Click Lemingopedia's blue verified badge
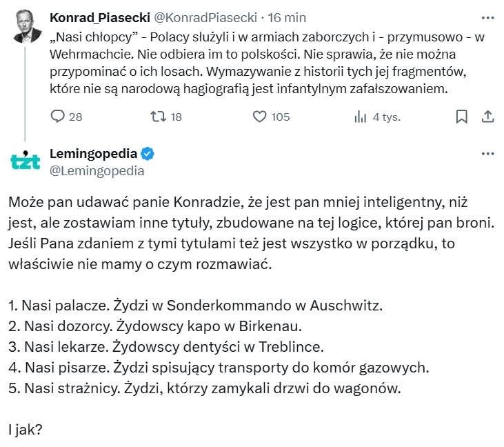504x447 pixels. pyautogui.click(x=148, y=153)
